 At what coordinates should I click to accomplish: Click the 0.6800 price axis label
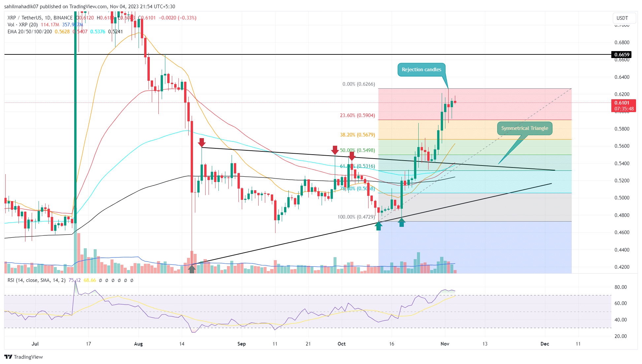pyautogui.click(x=622, y=43)
